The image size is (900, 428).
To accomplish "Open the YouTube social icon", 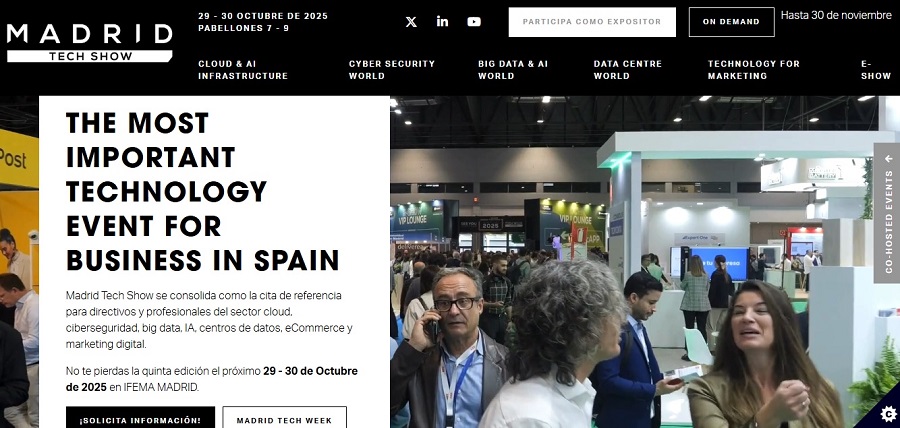I will (474, 22).
